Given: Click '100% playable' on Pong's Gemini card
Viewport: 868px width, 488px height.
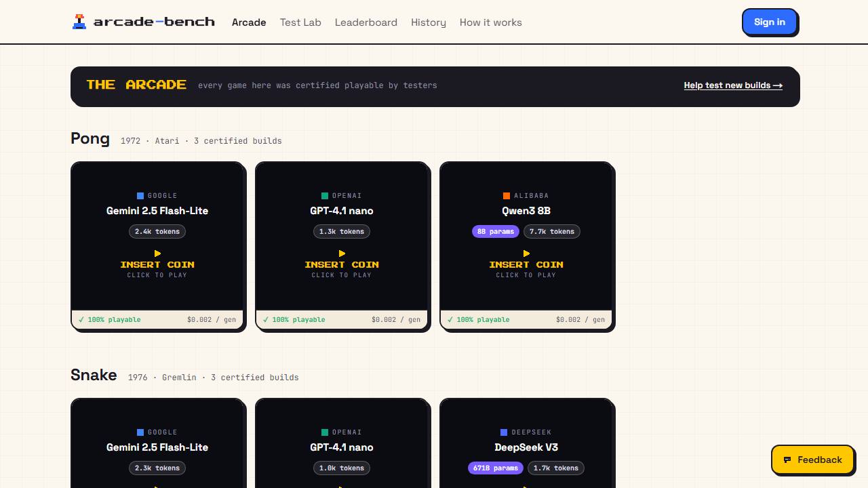Looking at the screenshot, I should (114, 320).
